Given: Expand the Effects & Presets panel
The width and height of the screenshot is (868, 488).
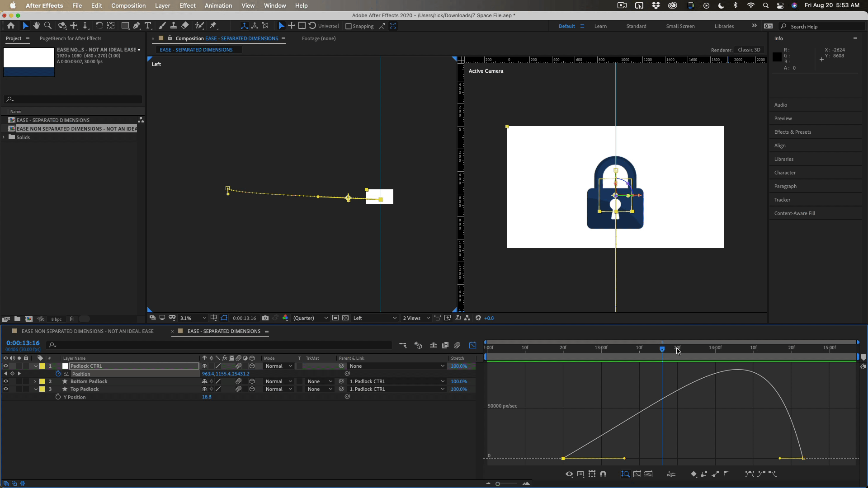Looking at the screenshot, I should click(793, 132).
